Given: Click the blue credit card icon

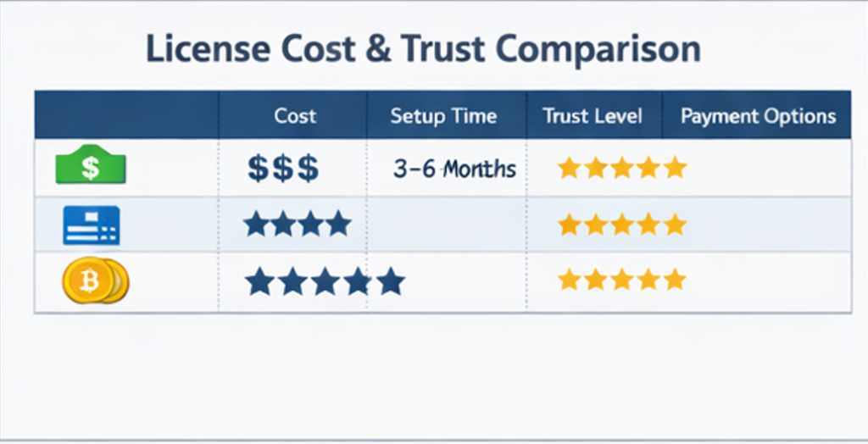Looking at the screenshot, I should tap(92, 225).
